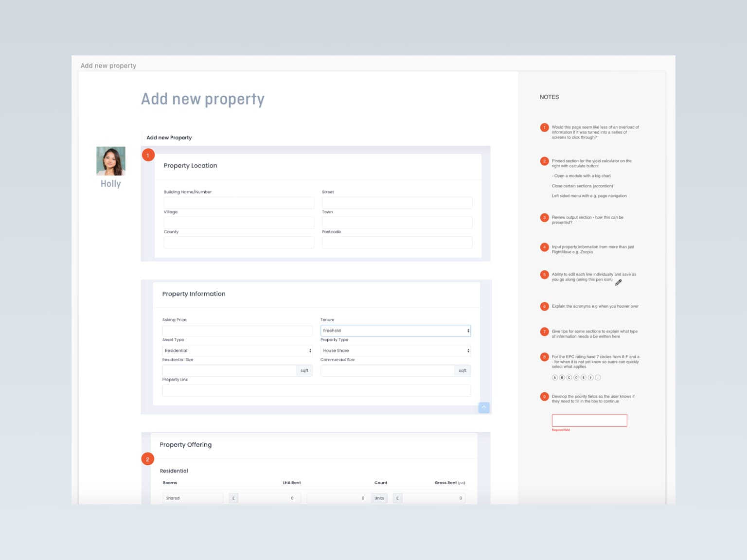
Task: Click the Add new Property form header label
Action: tap(169, 138)
